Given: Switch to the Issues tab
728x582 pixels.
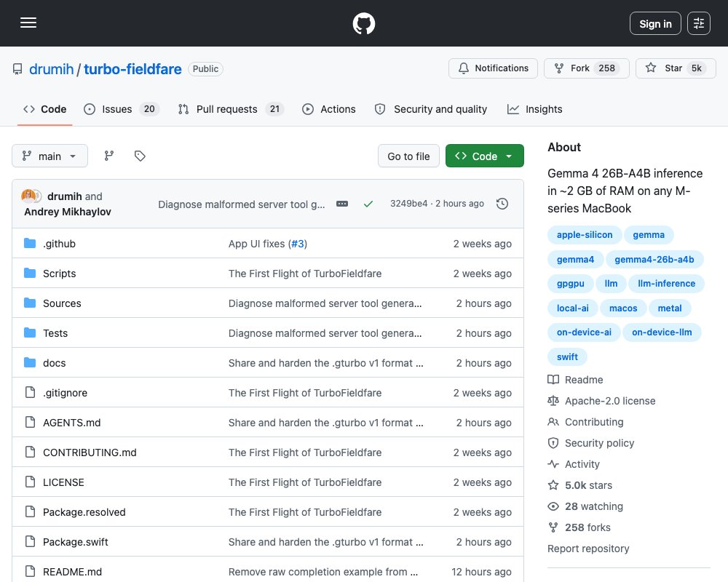Looking at the screenshot, I should tap(121, 109).
